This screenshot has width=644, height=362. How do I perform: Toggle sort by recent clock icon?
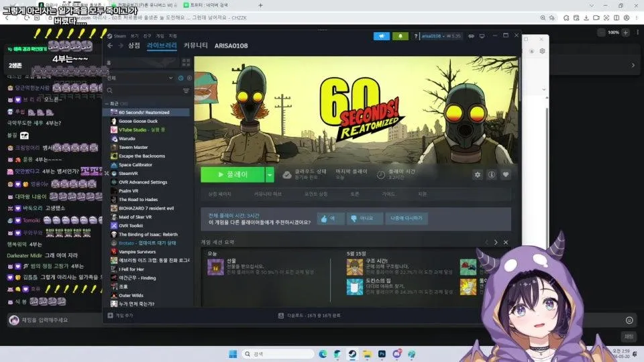pyautogui.click(x=180, y=78)
